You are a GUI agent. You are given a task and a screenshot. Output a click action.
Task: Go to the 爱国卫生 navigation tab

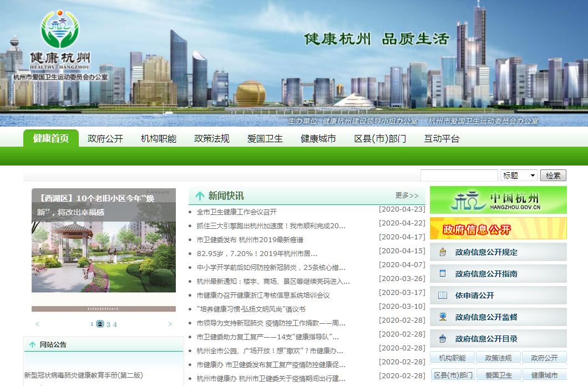[265, 139]
